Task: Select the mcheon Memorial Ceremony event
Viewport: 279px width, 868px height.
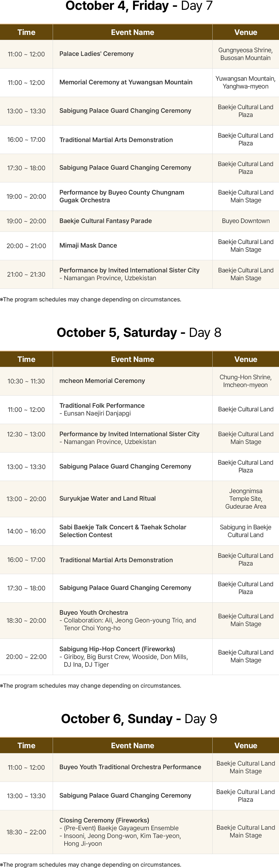Action: [102, 381]
